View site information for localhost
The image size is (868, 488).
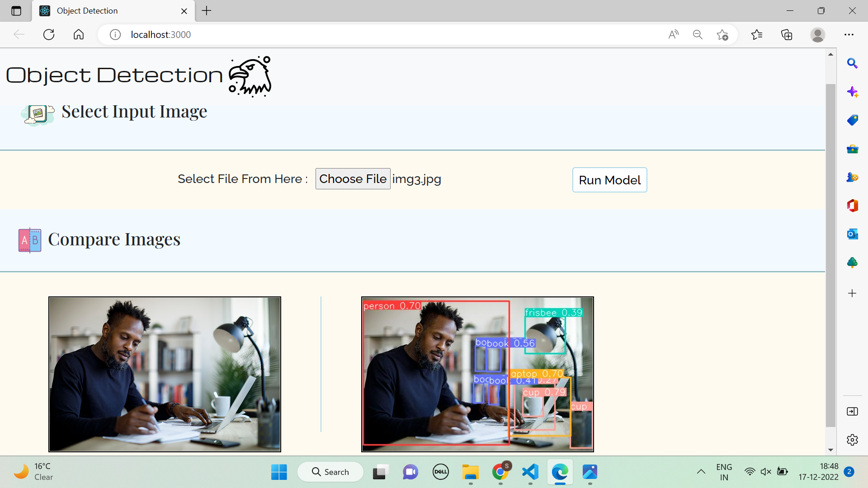click(115, 34)
